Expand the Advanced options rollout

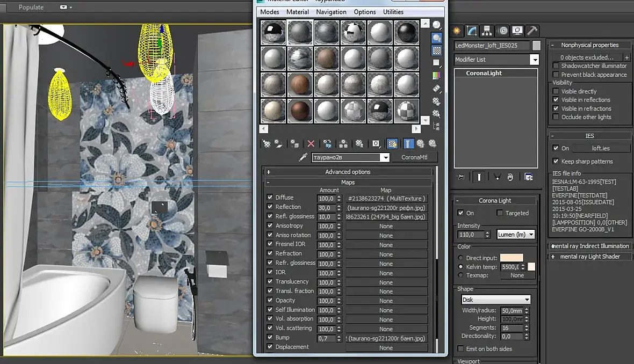pos(348,172)
